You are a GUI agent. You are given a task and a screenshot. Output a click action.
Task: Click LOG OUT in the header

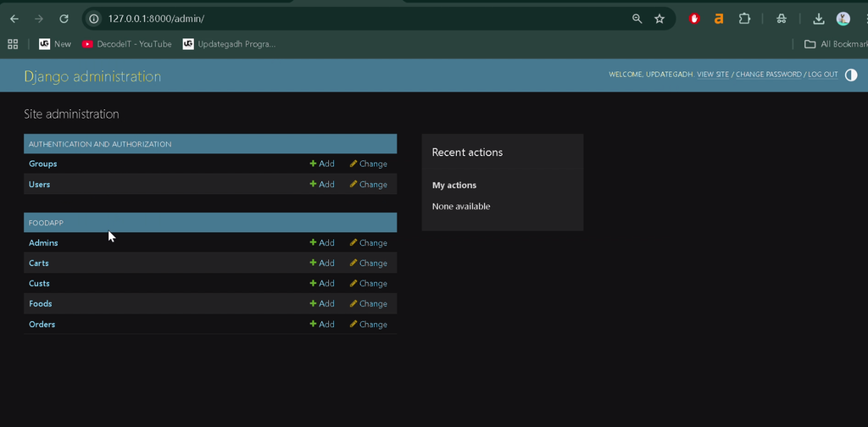(822, 74)
